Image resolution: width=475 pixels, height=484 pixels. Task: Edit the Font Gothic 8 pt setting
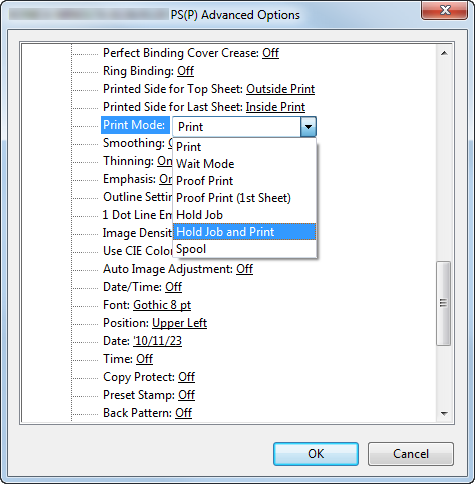tap(162, 305)
